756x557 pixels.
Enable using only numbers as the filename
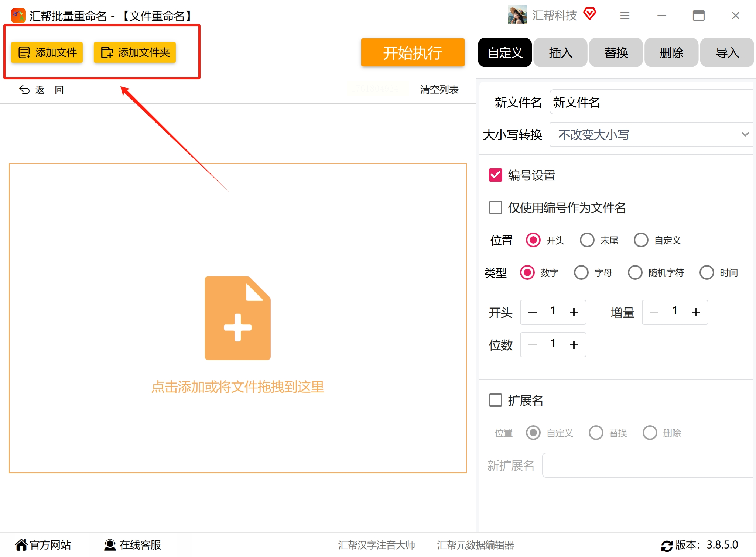point(495,207)
